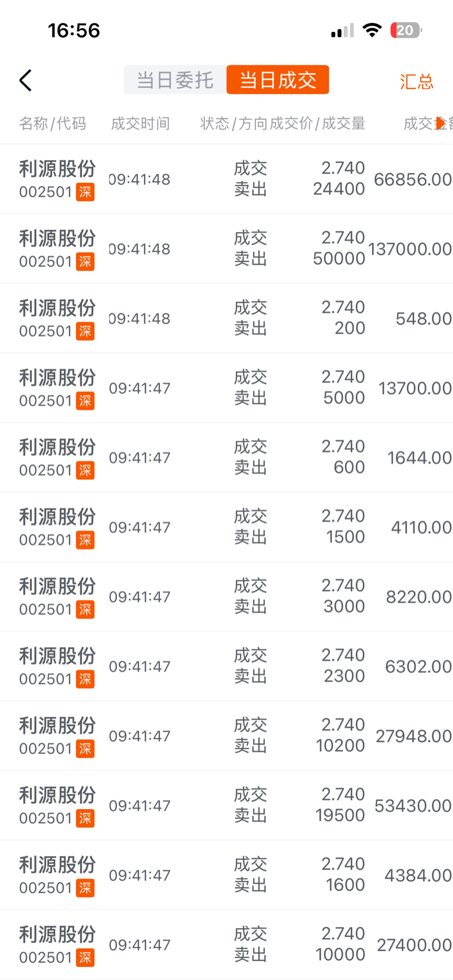Tap the battery indicator in status bar
The height and width of the screenshot is (980, 453).
point(406,30)
